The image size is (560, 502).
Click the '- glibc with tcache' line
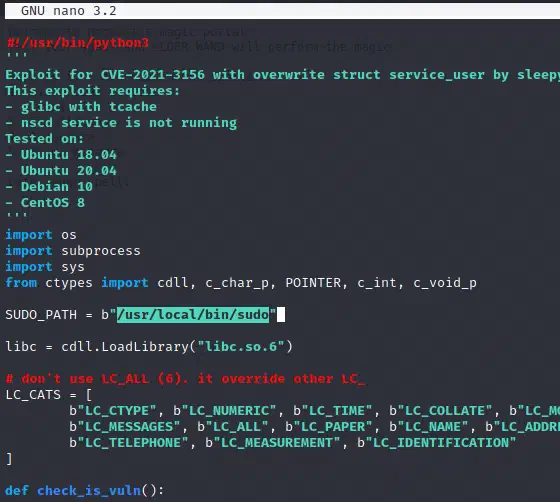tap(81, 107)
